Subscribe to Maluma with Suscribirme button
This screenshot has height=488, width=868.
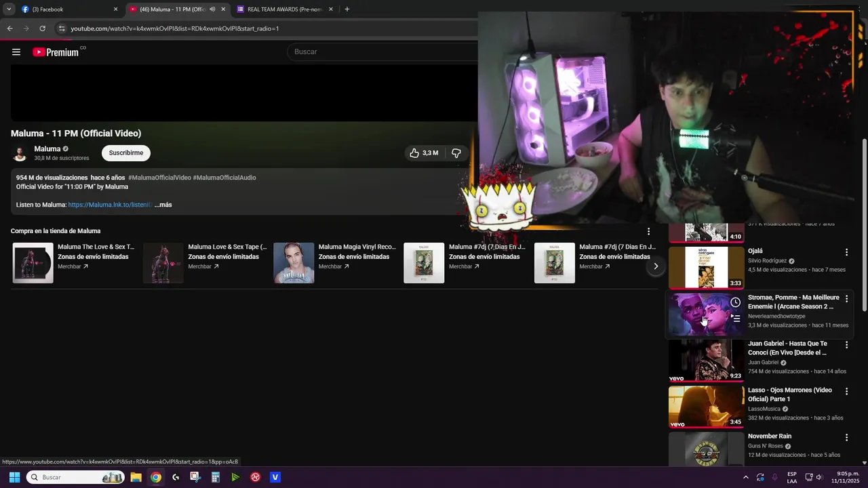click(126, 153)
